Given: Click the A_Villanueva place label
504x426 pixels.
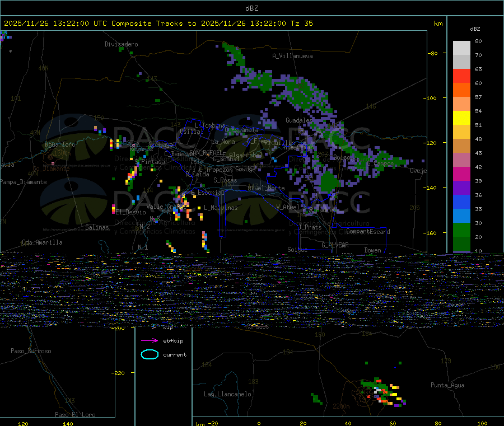Looking at the screenshot, I should 292,56.
